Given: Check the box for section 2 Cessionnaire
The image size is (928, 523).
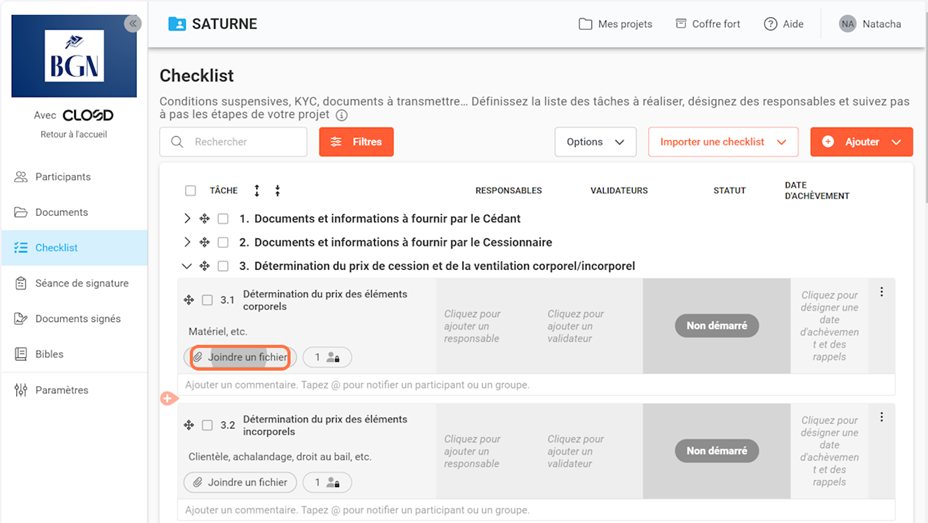Looking at the screenshot, I should click(223, 242).
